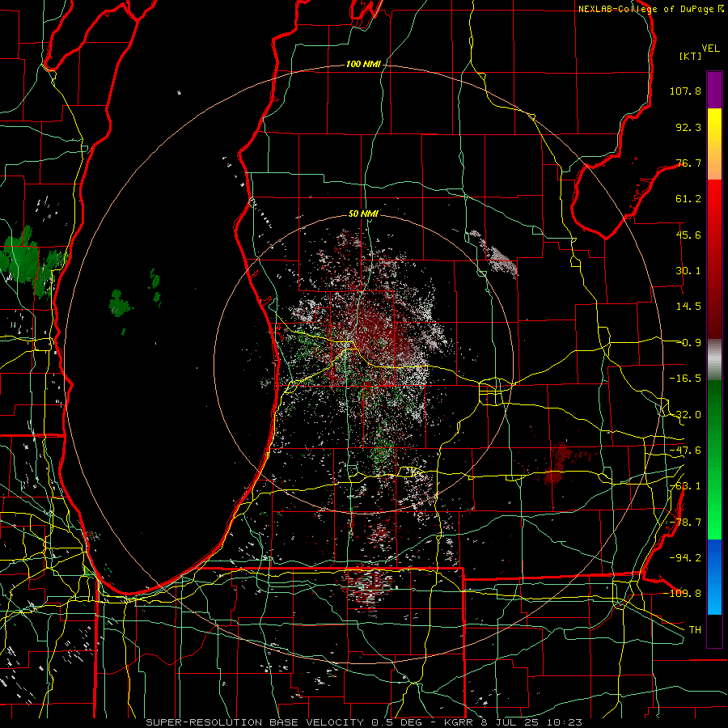Pick the gray near-zero segment of the color bar
This screenshot has height=728, width=728.
coord(714,358)
